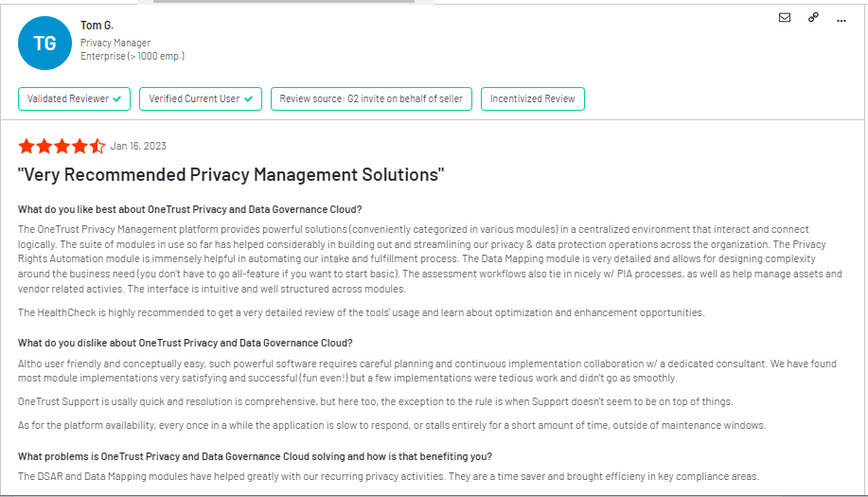Click the paragraph starting 'Altho user friendly'
The image size is (868, 497).
pos(427,371)
